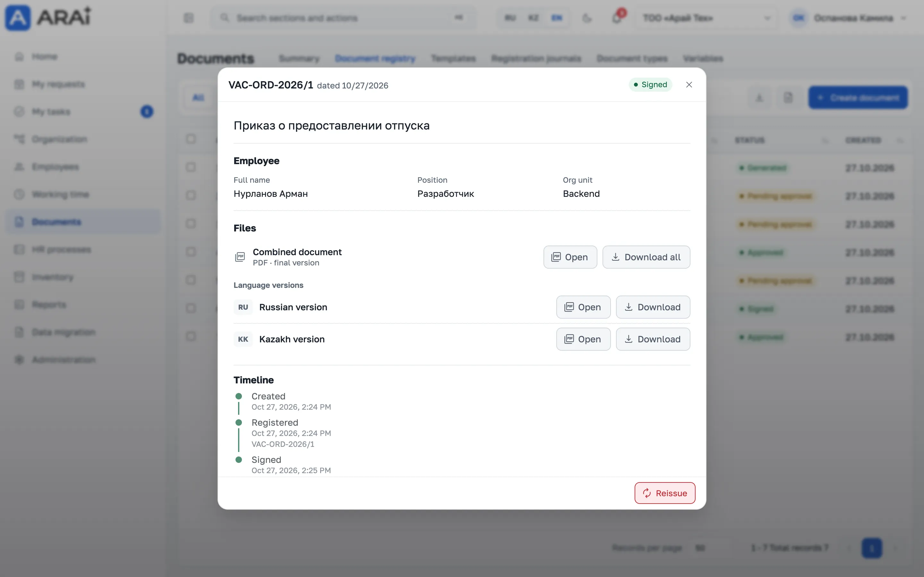Click Download all for combined document
This screenshot has height=577, width=924.
(646, 257)
